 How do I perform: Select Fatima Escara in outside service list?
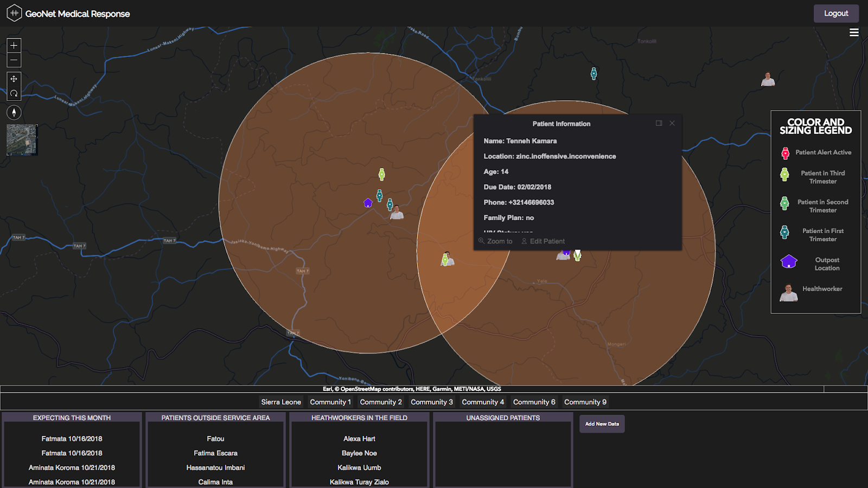pyautogui.click(x=215, y=453)
